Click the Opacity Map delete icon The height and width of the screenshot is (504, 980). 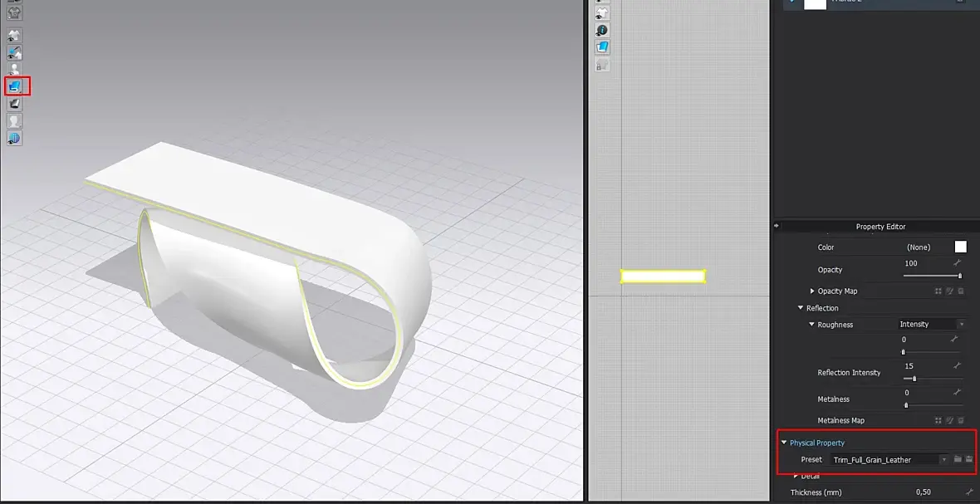pyautogui.click(x=960, y=291)
